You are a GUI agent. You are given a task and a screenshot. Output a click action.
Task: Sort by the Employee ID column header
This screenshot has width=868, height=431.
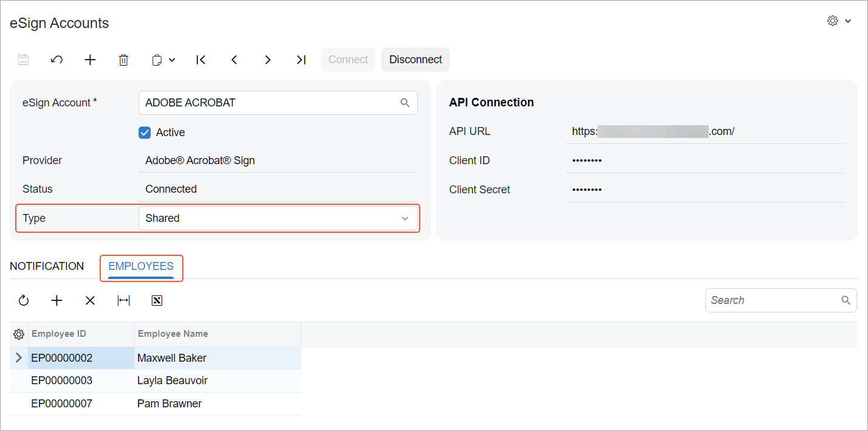81,334
